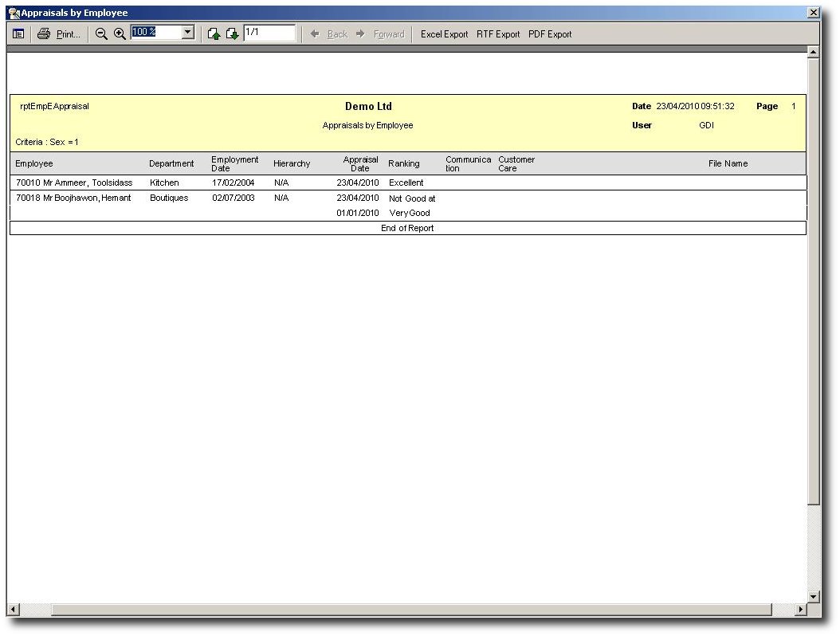The image size is (840, 636).
Task: Zoom out with the minus magnifier
Action: 101,34
